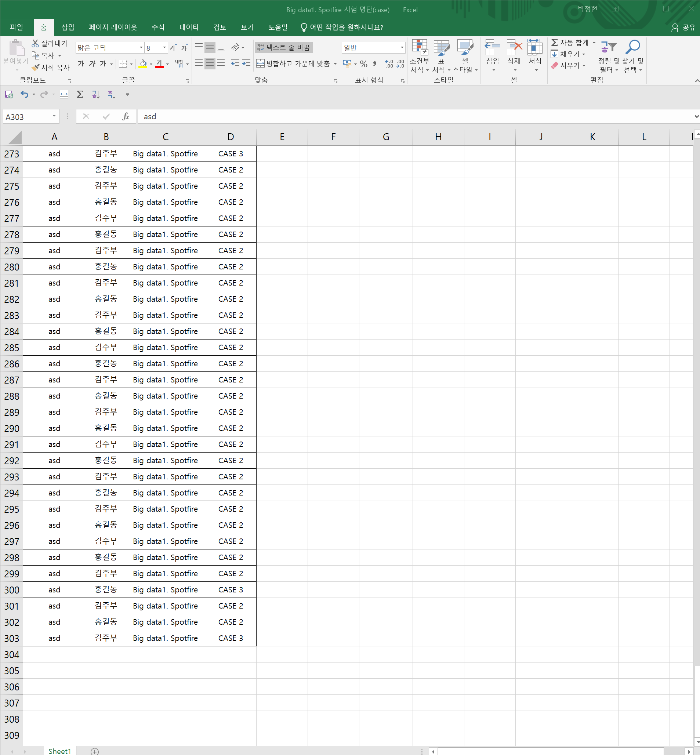
Task: Click the decrease decimal icon
Action: click(400, 63)
